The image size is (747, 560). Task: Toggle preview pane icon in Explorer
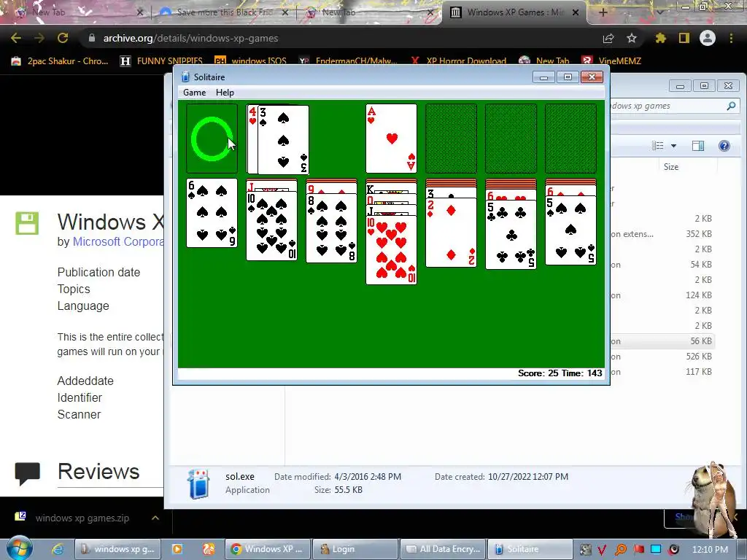pos(698,146)
